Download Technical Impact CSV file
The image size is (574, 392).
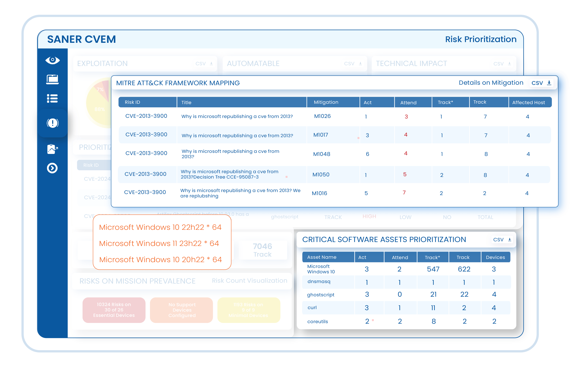pos(502,64)
